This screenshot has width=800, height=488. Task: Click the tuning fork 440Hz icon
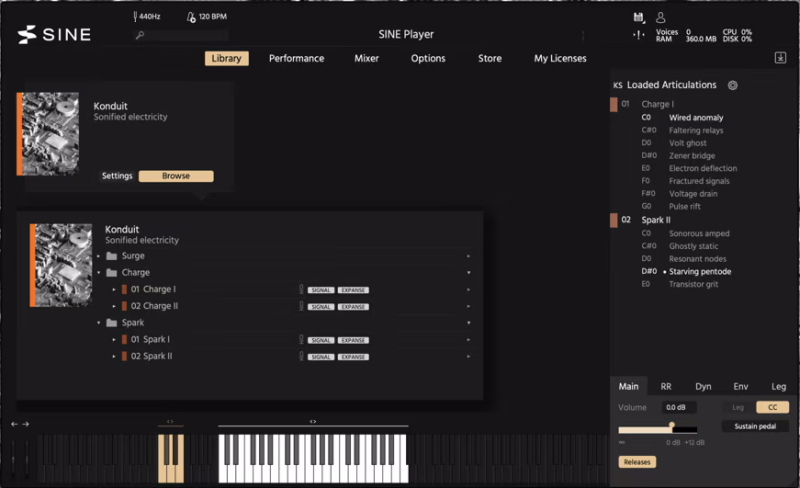[x=135, y=17]
